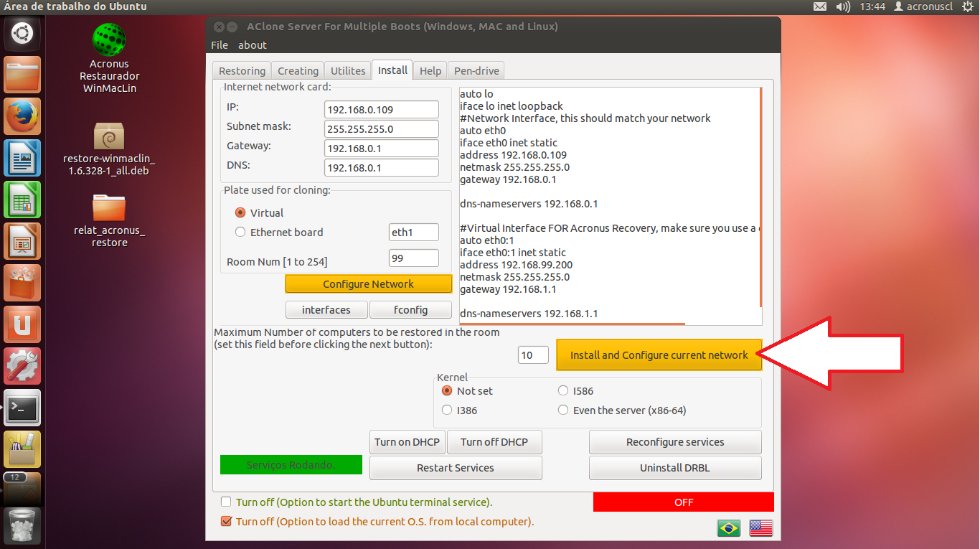Choose the I386 kernel option

coord(448,410)
